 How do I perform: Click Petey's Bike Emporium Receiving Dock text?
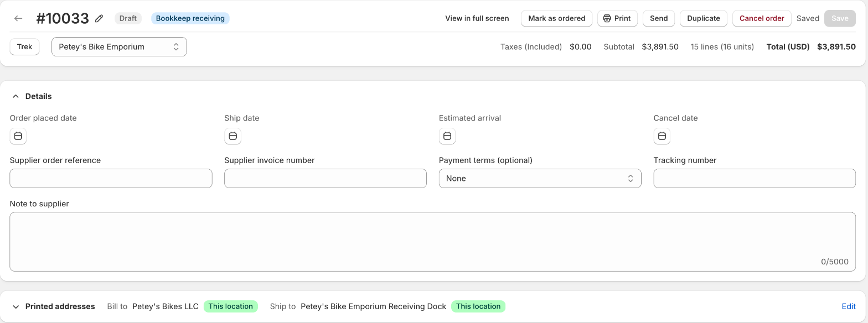point(374,306)
